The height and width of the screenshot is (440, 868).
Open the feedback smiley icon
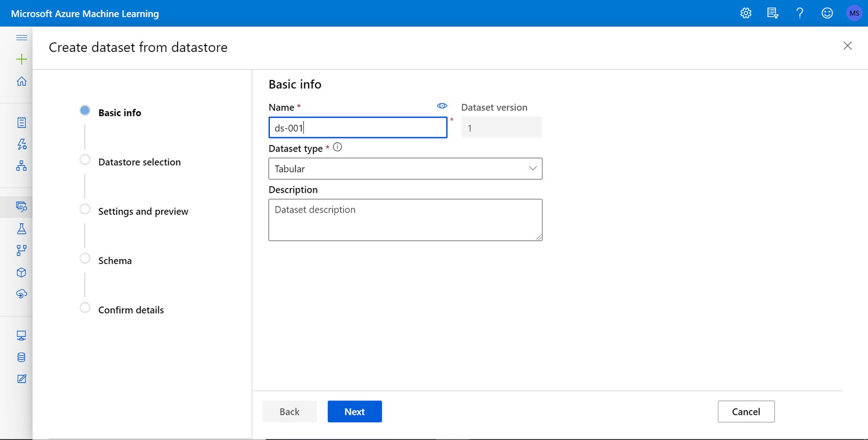[x=827, y=13]
